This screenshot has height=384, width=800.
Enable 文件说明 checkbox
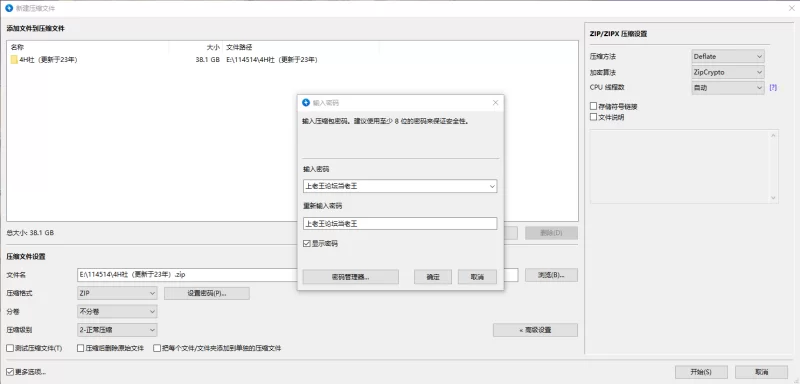tap(593, 117)
